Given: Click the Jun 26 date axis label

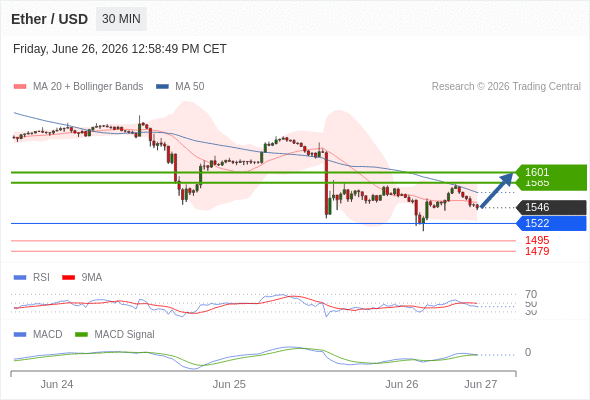Looking at the screenshot, I should click(x=401, y=385).
